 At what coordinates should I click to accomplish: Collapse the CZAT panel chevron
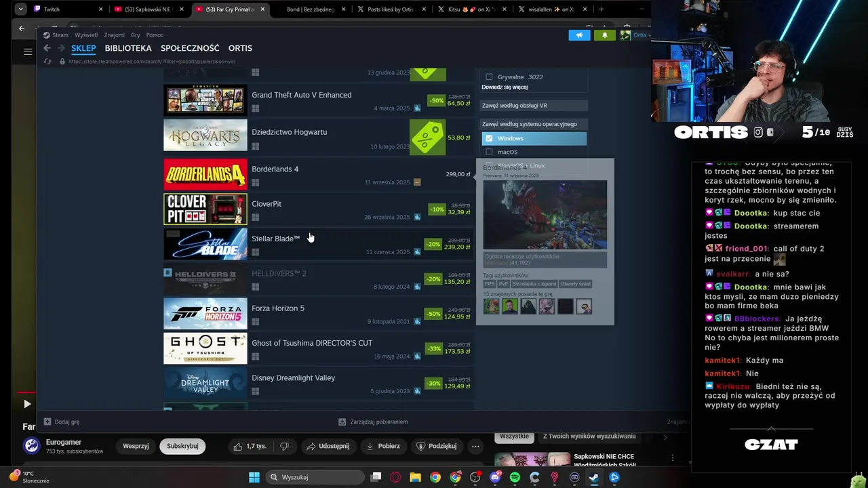click(771, 429)
